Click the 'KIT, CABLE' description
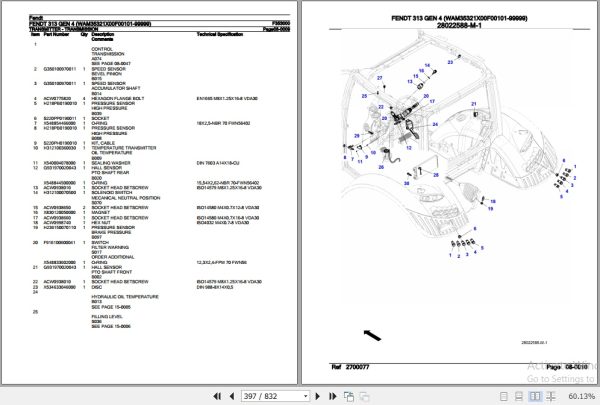The width and height of the screenshot is (600, 405). pyautogui.click(x=103, y=143)
